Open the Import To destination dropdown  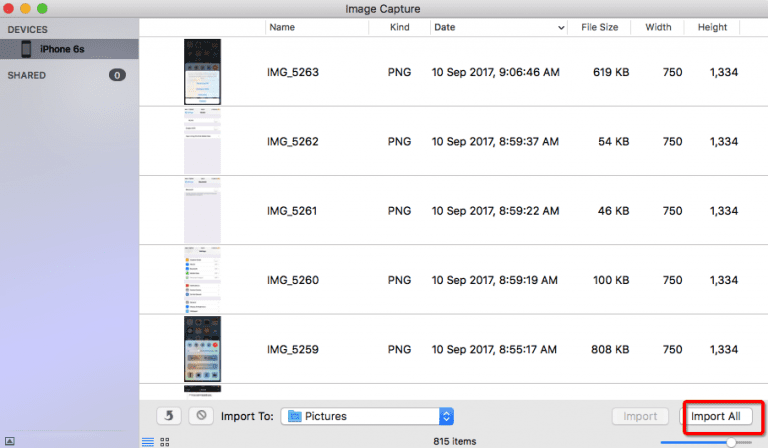446,416
